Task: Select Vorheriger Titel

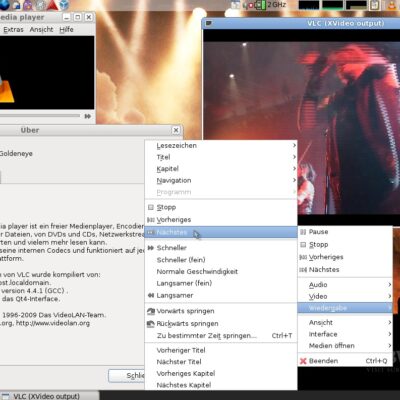Action: point(221,350)
